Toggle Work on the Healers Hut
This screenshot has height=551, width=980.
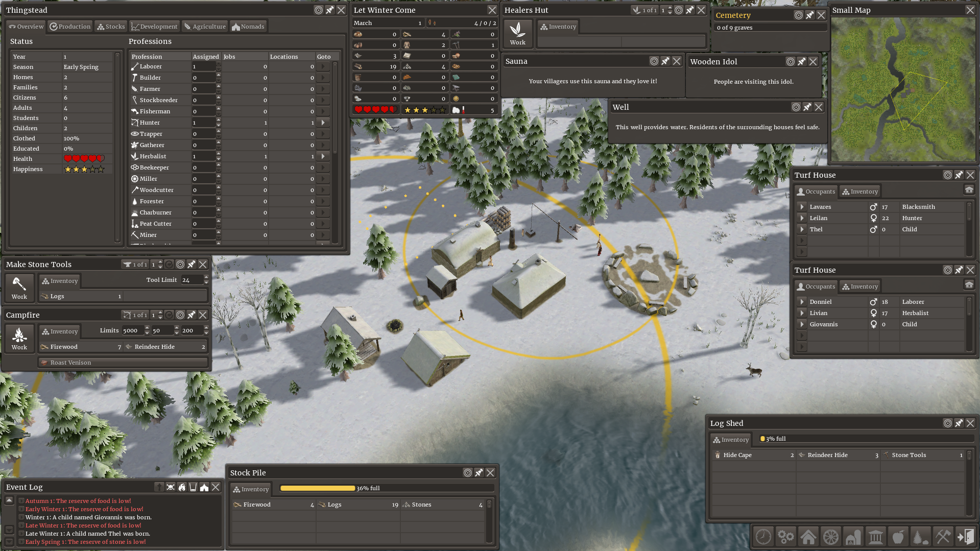tap(518, 34)
